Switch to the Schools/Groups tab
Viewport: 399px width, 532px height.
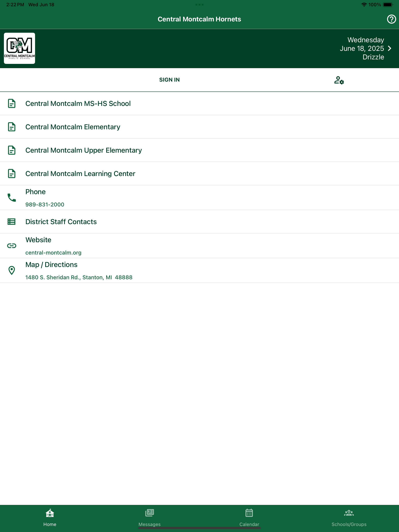349,518
